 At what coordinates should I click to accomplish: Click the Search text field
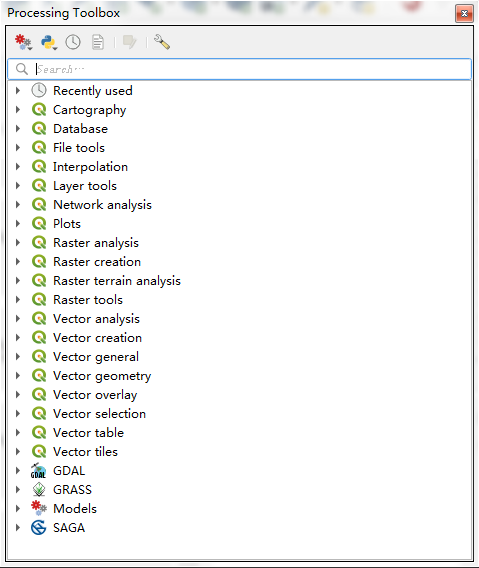pyautogui.click(x=240, y=69)
